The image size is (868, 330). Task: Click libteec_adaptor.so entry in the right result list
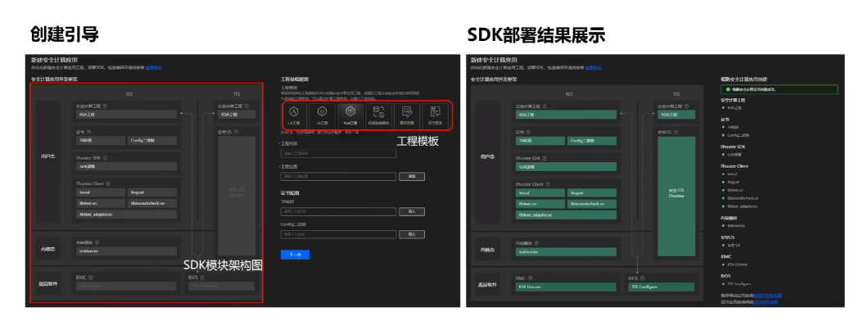[743, 206]
